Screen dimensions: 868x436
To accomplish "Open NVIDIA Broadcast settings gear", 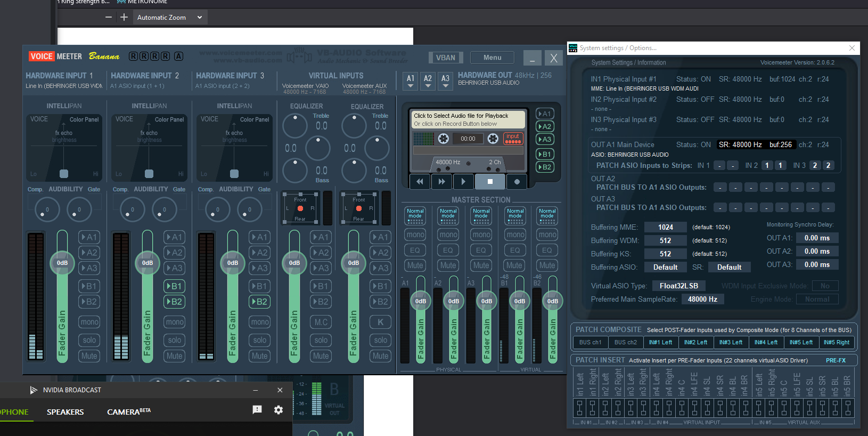I will click(279, 410).
